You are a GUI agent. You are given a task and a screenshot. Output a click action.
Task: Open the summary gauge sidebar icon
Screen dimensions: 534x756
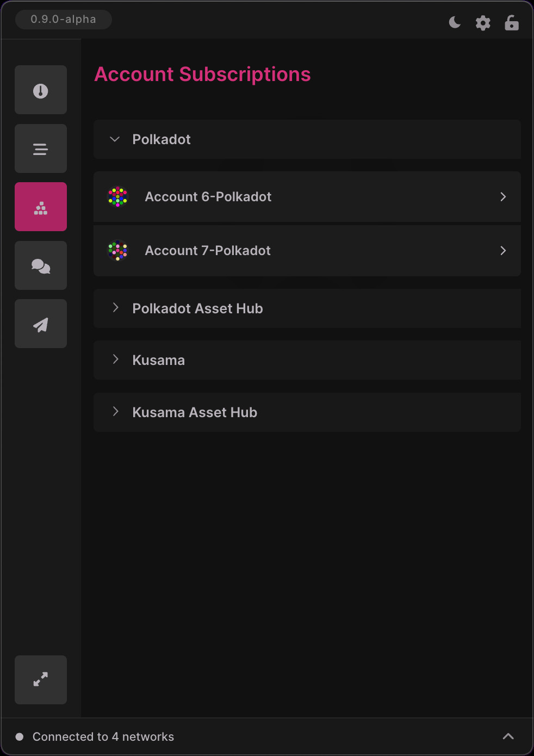[x=41, y=90]
